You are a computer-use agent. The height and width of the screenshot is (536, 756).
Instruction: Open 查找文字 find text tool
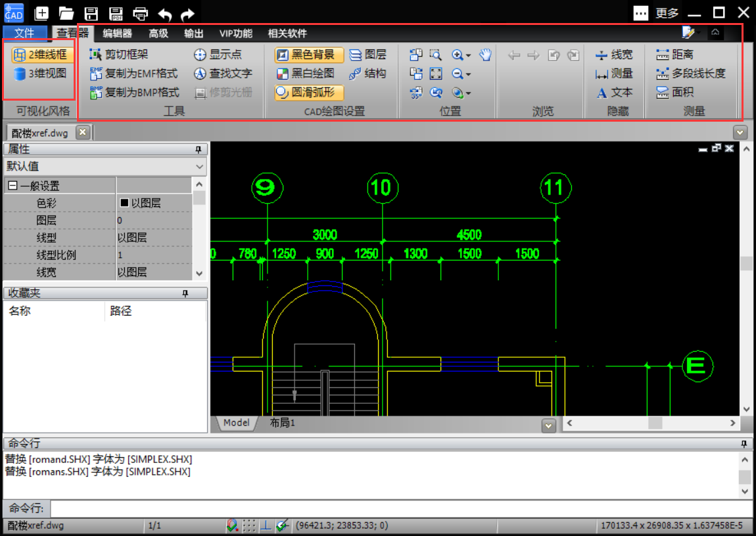[x=224, y=74]
